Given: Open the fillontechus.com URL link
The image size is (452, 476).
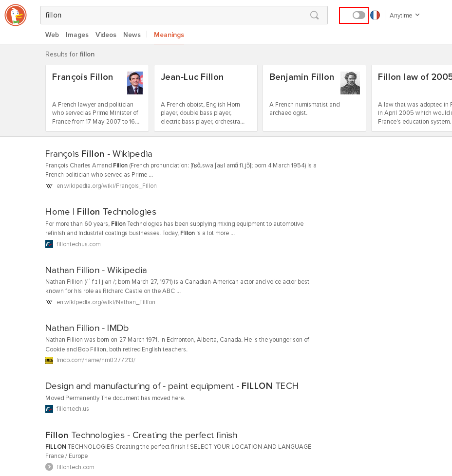Looking at the screenshot, I should 78,244.
